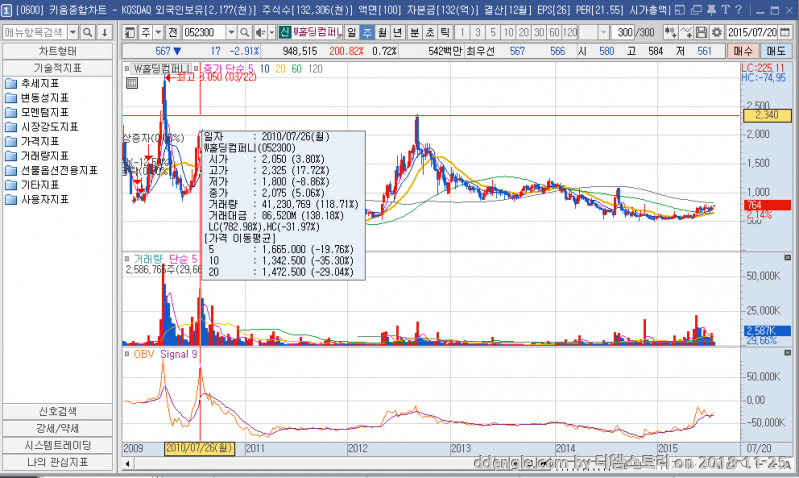The height and width of the screenshot is (478, 799).
Task: Select the 일 daily chart period
Action: tap(352, 33)
